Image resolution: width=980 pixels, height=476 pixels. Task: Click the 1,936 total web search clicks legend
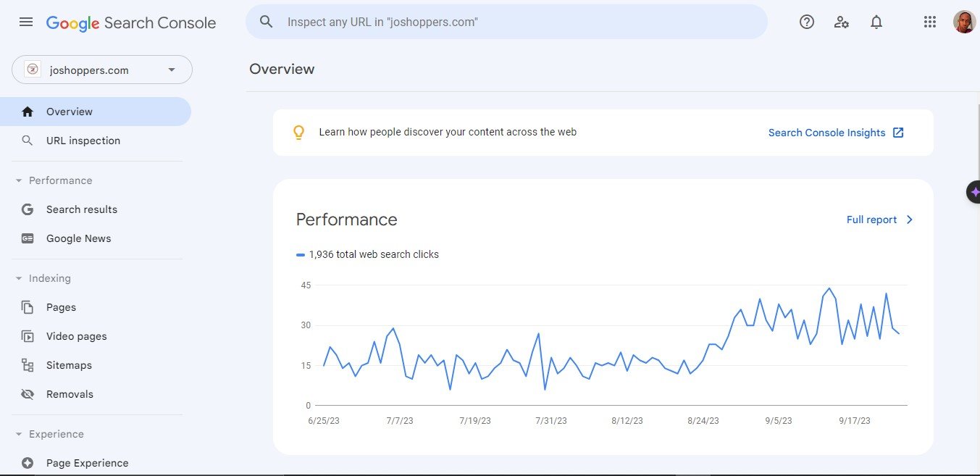click(368, 254)
